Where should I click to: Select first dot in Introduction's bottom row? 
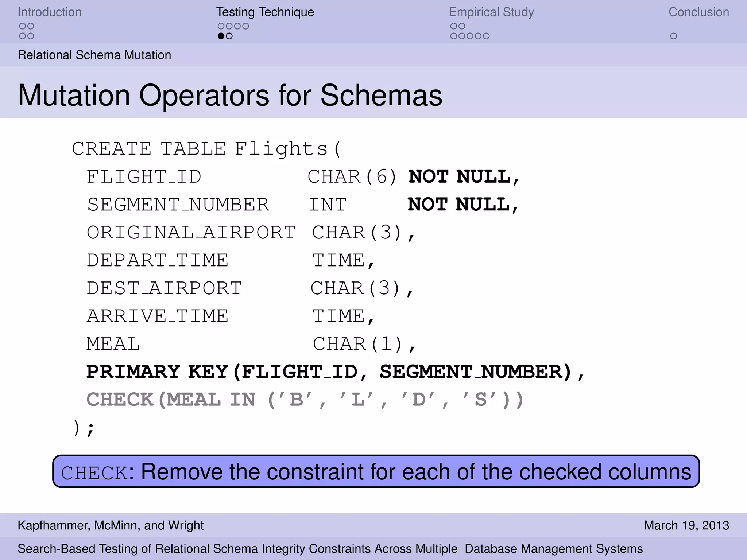click(23, 36)
